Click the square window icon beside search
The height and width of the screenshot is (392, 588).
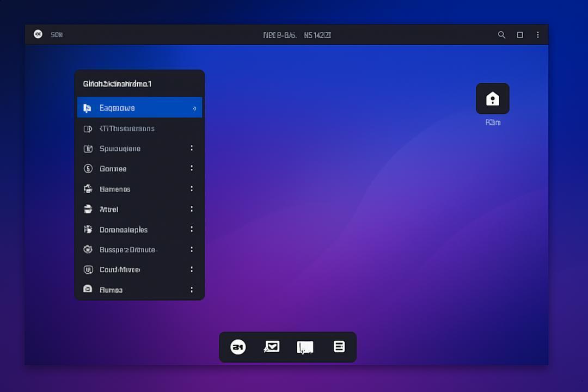[x=520, y=35]
